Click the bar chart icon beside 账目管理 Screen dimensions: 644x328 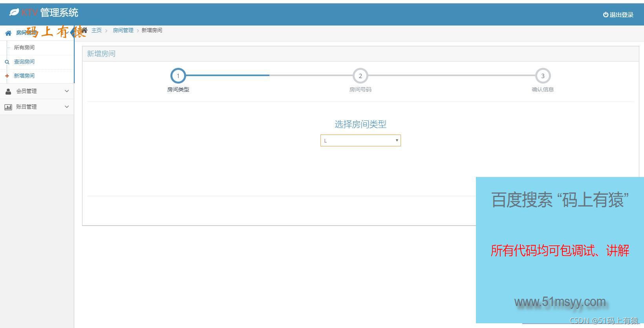point(8,107)
